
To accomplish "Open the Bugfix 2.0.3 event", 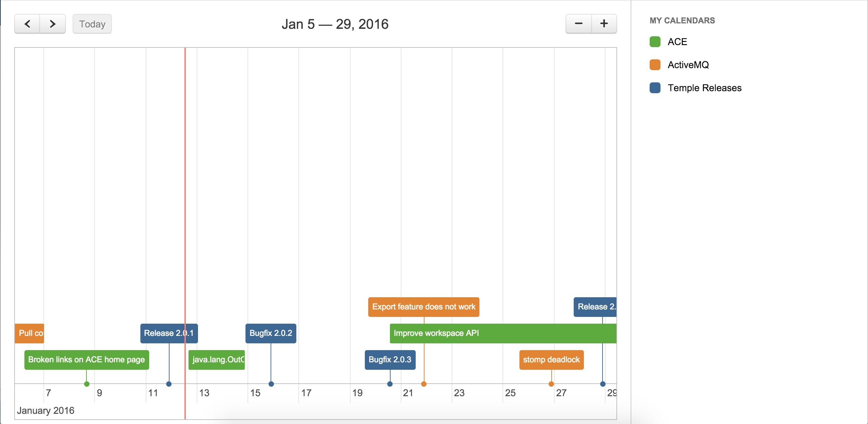I will [x=390, y=360].
